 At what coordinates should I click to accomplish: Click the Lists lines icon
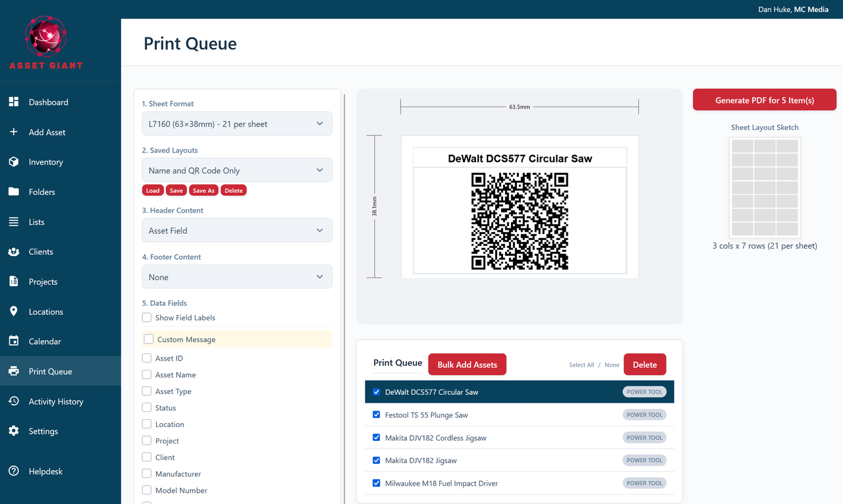[13, 222]
